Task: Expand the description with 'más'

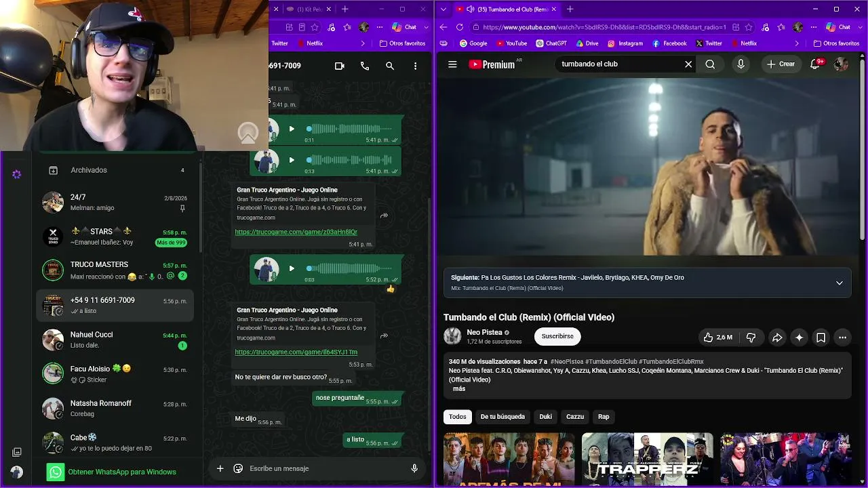Action: click(x=459, y=389)
